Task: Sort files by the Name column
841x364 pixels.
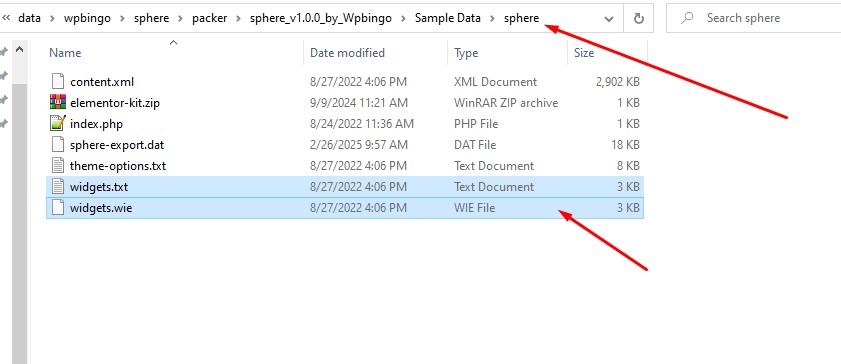Action: pos(65,53)
